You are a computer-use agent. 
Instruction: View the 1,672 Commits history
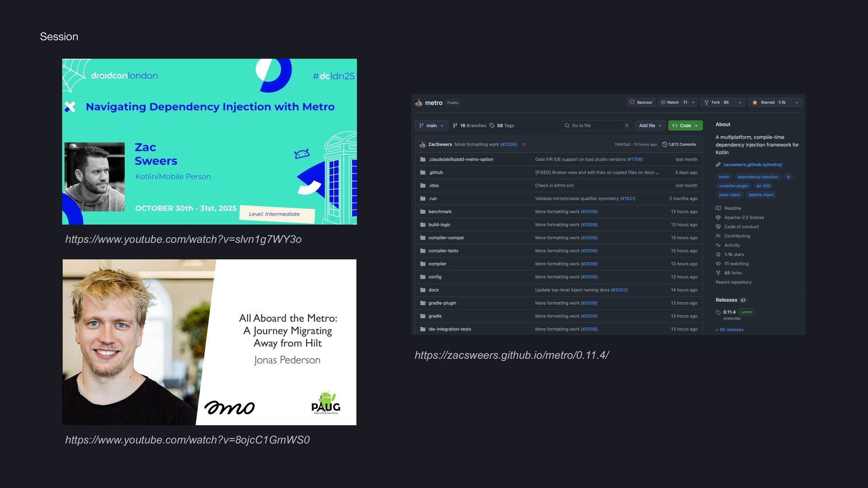pyautogui.click(x=679, y=145)
